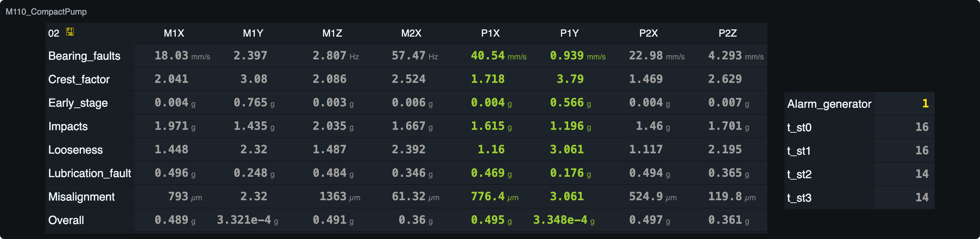Image resolution: width=980 pixels, height=239 pixels.
Task: Click the t_st0 value 16
Action: [922, 127]
